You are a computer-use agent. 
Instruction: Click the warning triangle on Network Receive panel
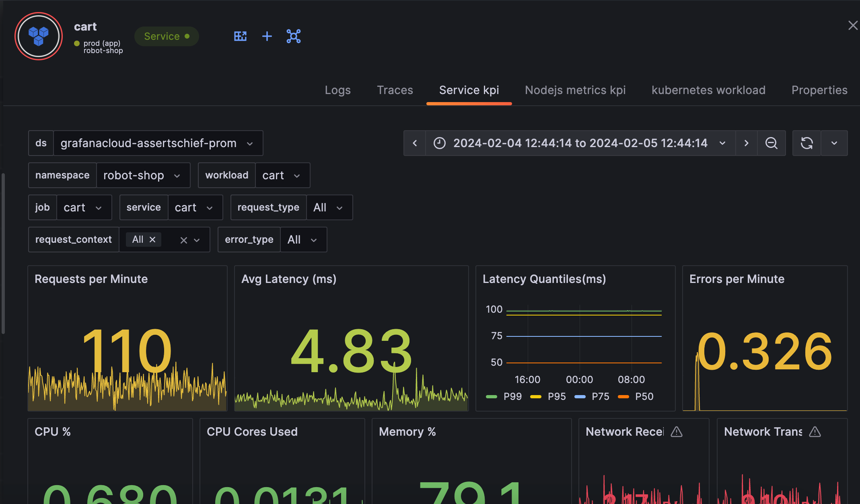pyautogui.click(x=677, y=432)
